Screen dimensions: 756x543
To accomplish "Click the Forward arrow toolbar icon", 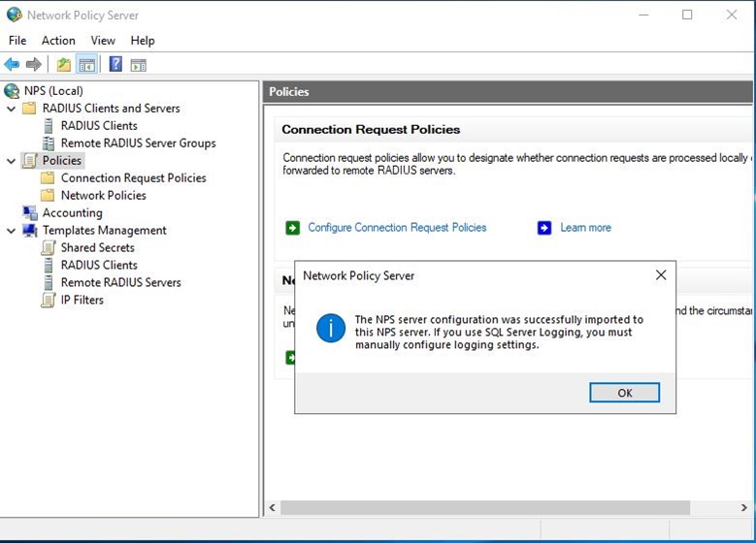I will click(33, 64).
